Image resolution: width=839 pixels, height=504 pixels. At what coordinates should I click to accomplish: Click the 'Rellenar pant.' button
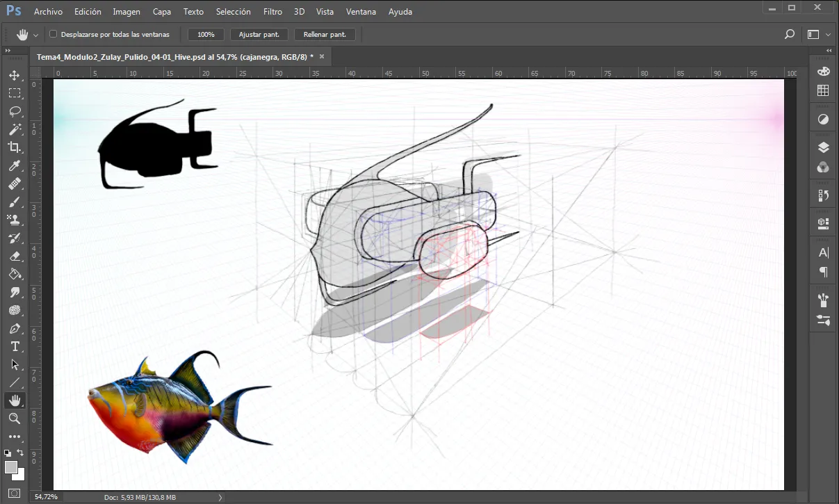[x=325, y=34]
